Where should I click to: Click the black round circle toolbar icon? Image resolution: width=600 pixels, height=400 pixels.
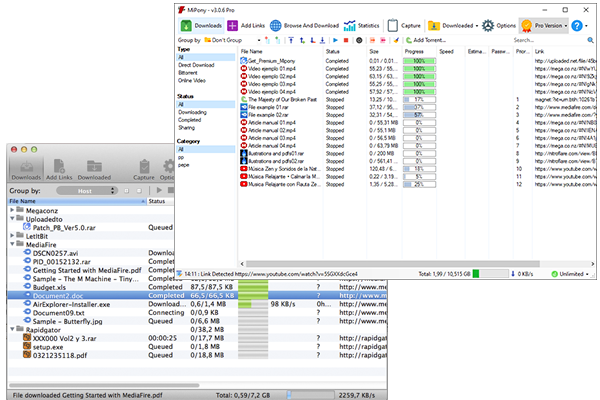tap(359, 40)
